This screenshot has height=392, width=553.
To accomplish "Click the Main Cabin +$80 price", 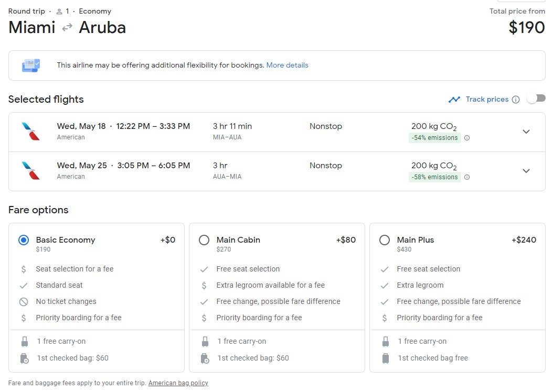I will (346, 240).
